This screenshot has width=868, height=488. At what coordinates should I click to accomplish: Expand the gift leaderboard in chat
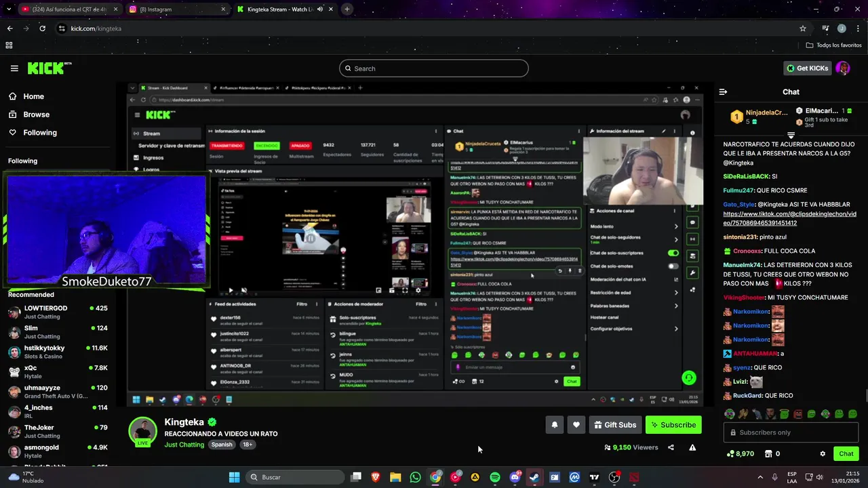(791, 135)
